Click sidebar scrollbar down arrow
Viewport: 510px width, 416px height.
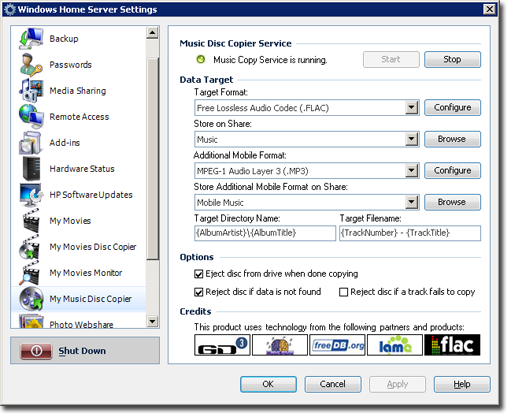[x=152, y=322]
